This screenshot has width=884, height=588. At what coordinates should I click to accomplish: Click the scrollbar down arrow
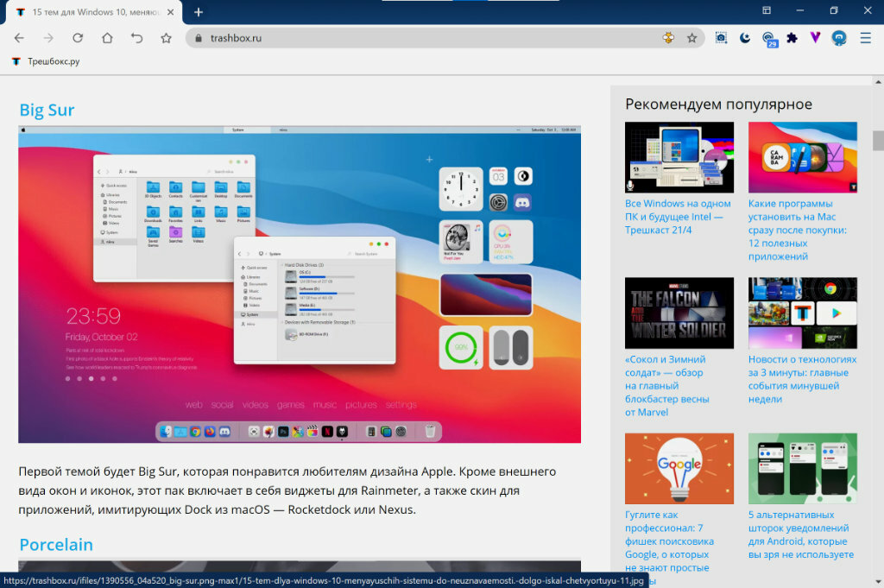[x=878, y=581]
